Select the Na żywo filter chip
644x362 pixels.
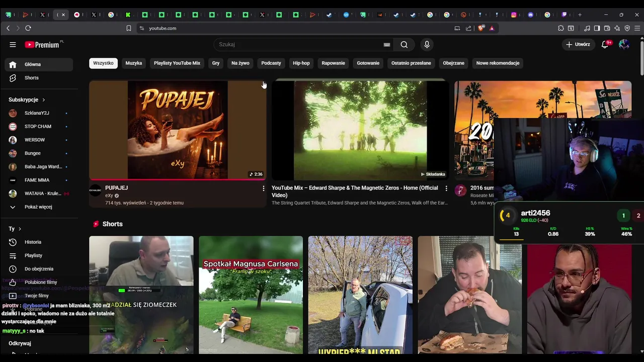tap(240, 63)
